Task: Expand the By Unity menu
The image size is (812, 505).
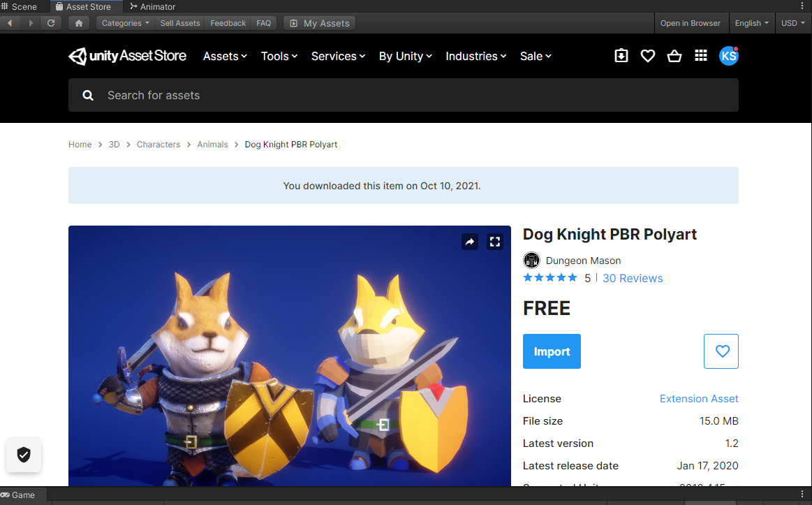Action: (x=406, y=56)
